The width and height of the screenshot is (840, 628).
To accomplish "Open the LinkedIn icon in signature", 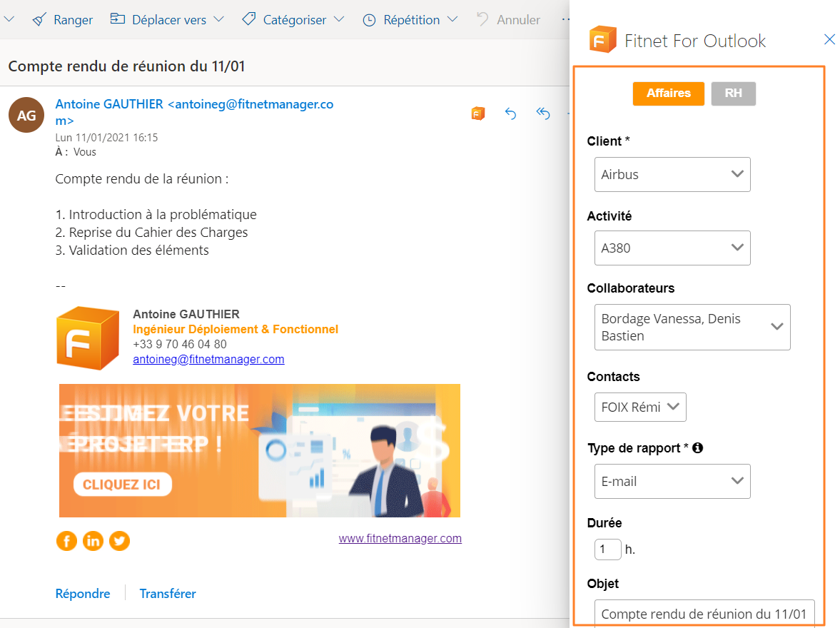I will point(93,541).
